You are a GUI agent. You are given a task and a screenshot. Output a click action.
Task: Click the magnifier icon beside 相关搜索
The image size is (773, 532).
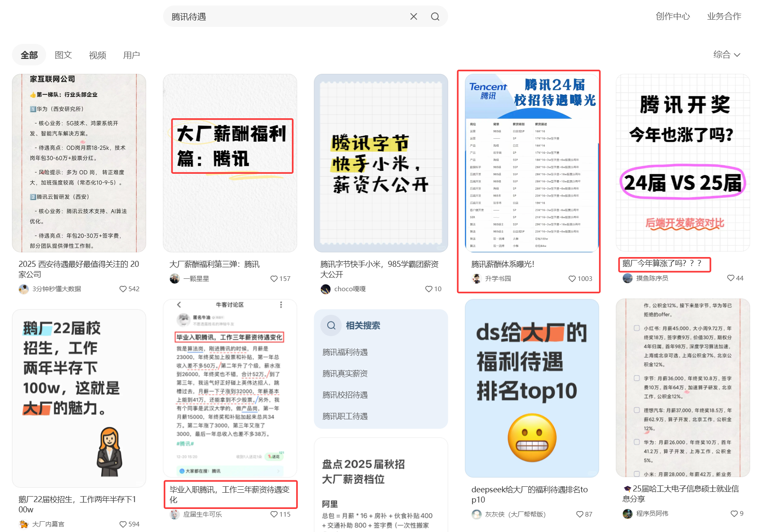pos(331,325)
